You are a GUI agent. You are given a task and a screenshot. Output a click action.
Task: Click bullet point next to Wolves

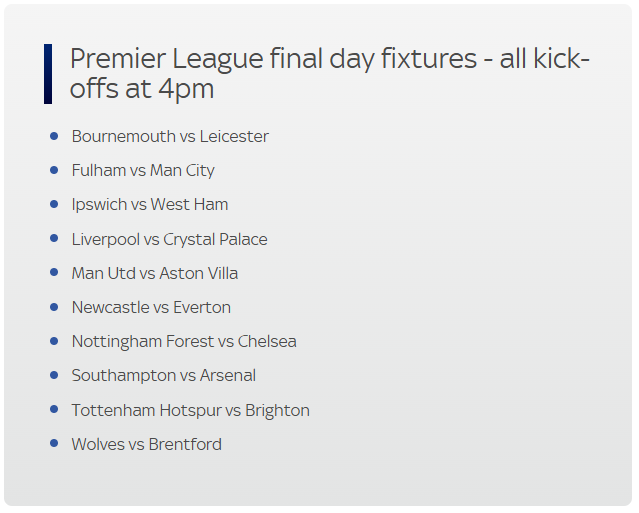click(54, 443)
